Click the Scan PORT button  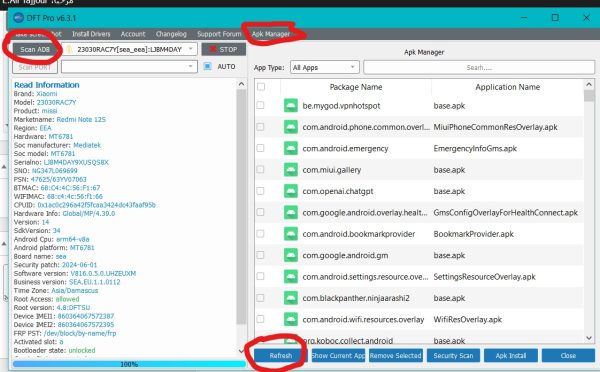click(x=35, y=67)
